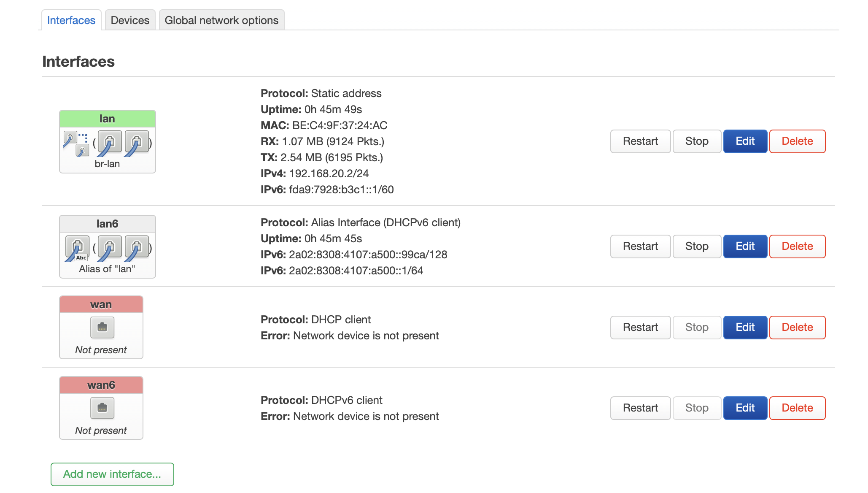This screenshot has width=868, height=493.
Task: Delete the lan static address interface
Action: 797,141
